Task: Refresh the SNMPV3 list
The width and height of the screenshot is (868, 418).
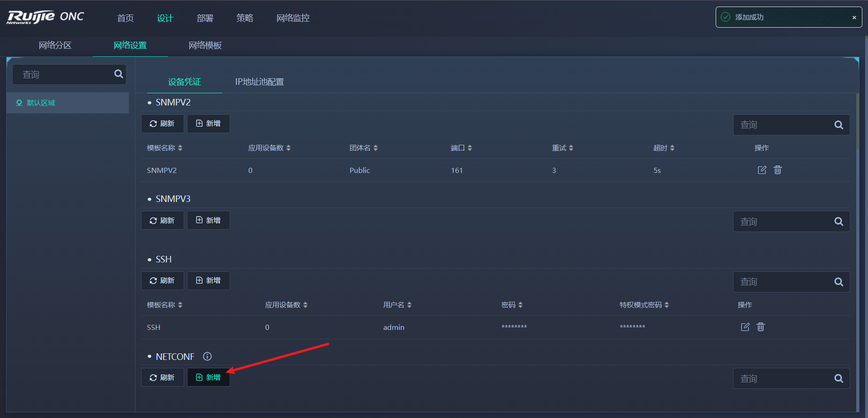Action: tap(162, 220)
